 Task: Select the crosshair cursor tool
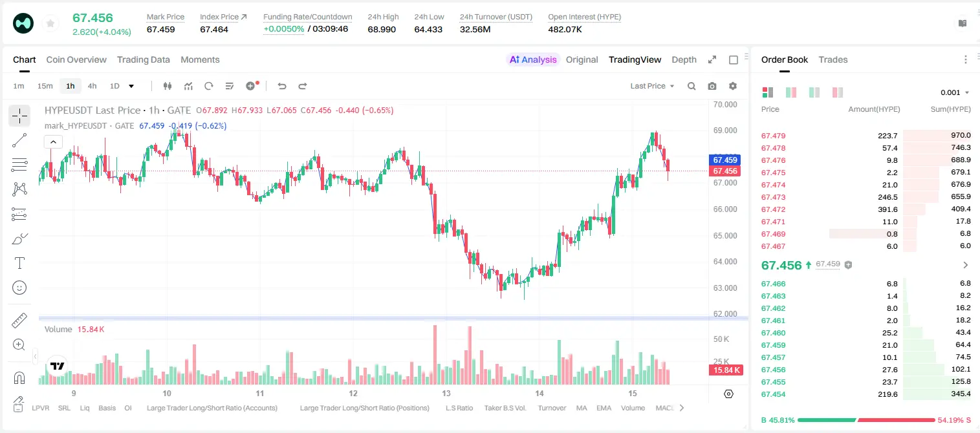[19, 116]
